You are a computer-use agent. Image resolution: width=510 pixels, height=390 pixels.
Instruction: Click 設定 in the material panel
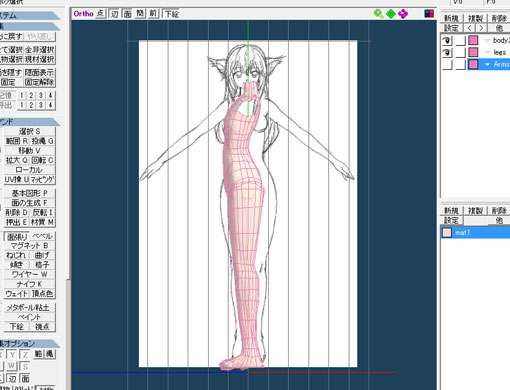coord(451,220)
